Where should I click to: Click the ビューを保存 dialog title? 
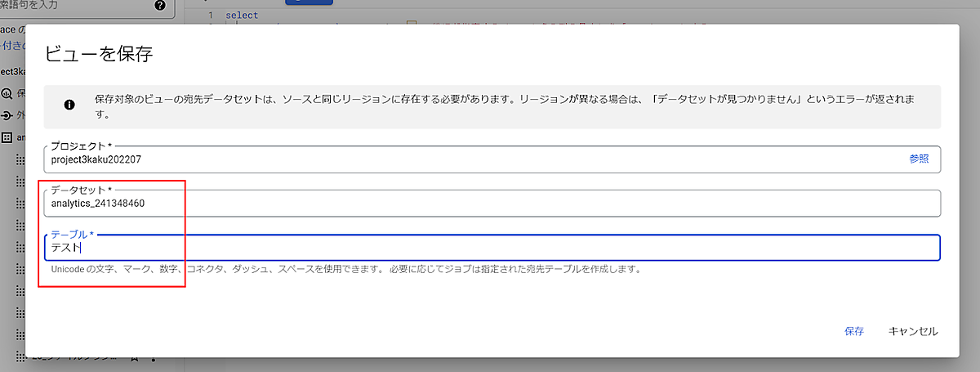coord(99,55)
